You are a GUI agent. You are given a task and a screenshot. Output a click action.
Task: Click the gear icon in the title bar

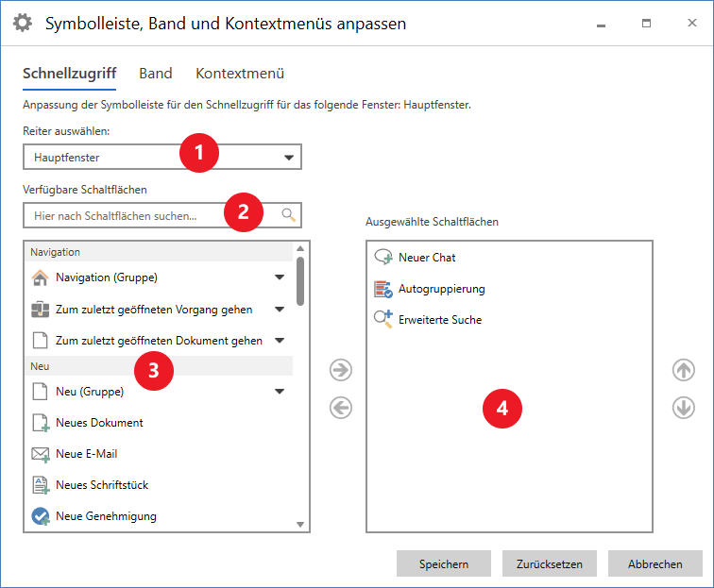tap(23, 23)
